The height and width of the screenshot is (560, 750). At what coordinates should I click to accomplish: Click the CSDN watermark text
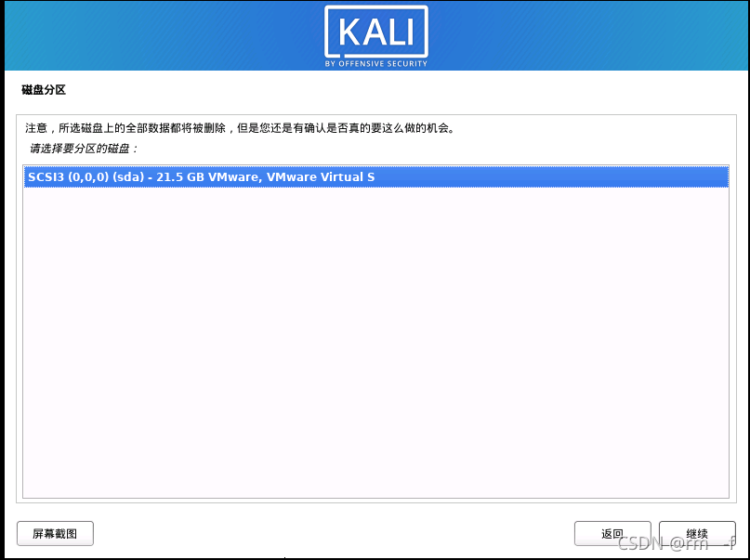click(676, 543)
